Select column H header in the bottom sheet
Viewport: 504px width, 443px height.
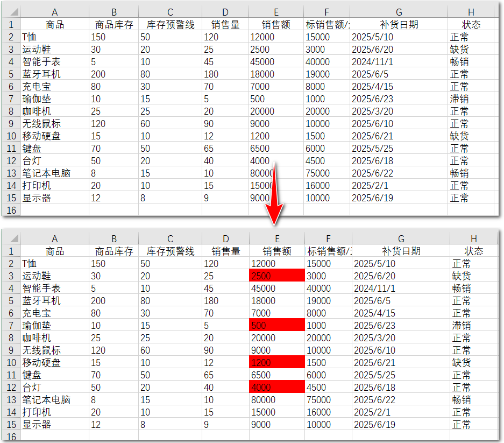tap(473, 238)
